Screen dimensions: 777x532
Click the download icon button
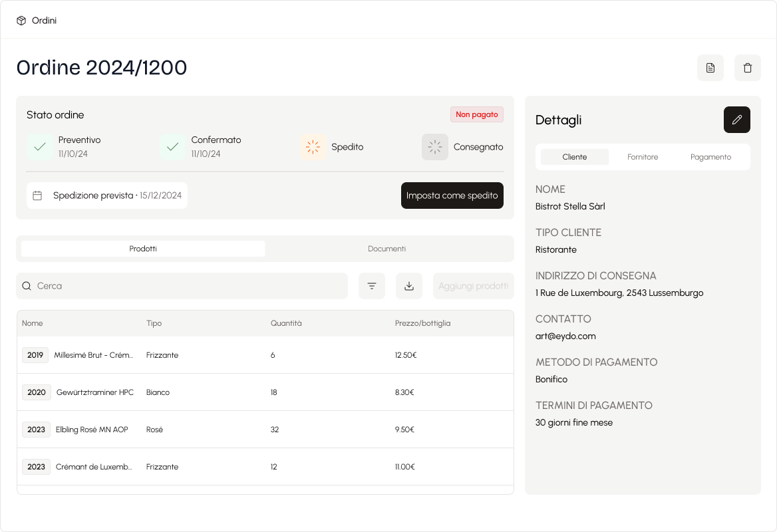(x=409, y=286)
